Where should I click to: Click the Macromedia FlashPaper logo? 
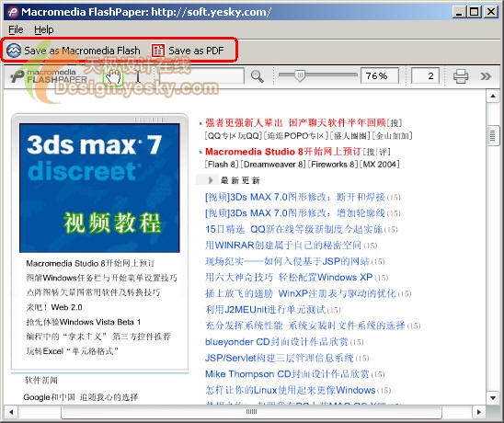pyautogui.click(x=48, y=76)
